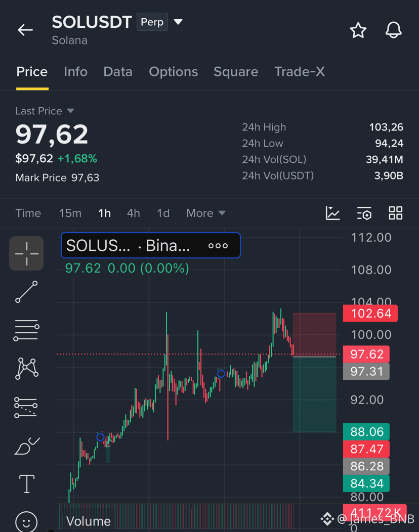Open the emoji sticker tool

coord(26,522)
